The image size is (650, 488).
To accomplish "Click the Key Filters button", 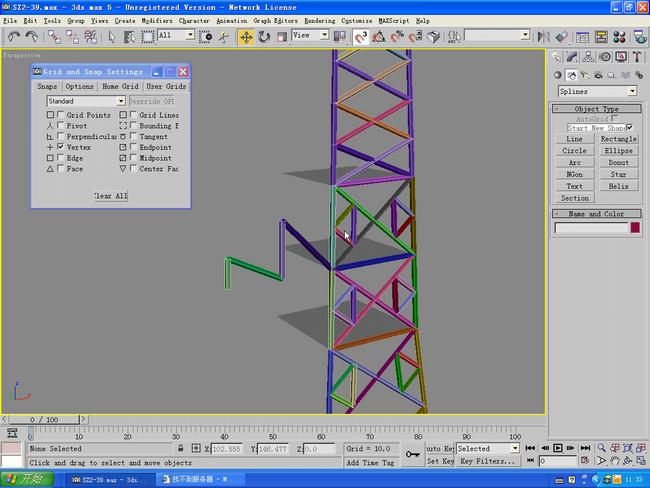I will [x=488, y=461].
